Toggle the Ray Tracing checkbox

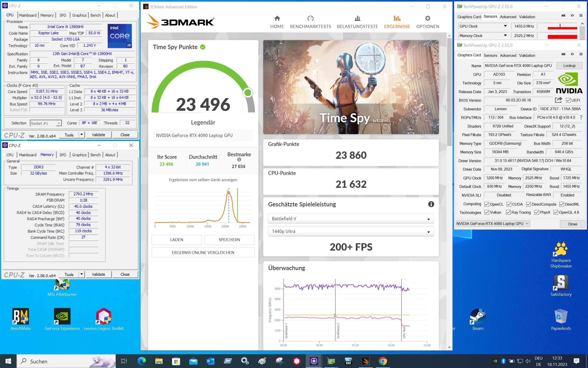(508, 212)
